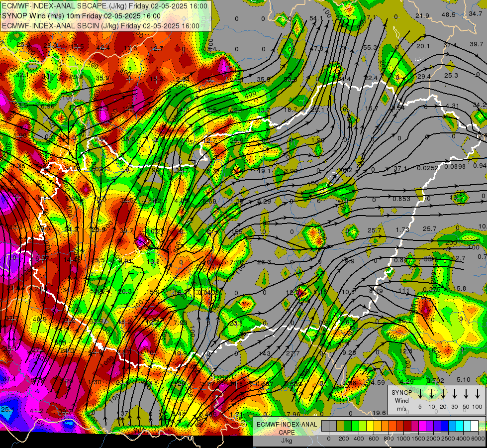Screen dimensions: 487x448
Task: Click the map value 4.59
Action: [x=378, y=383]
